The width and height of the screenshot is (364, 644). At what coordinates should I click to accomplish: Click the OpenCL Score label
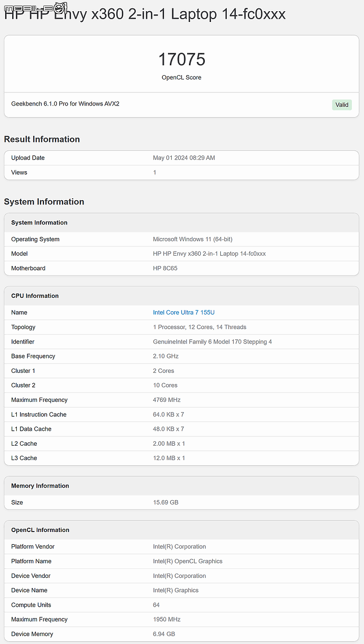182,77
